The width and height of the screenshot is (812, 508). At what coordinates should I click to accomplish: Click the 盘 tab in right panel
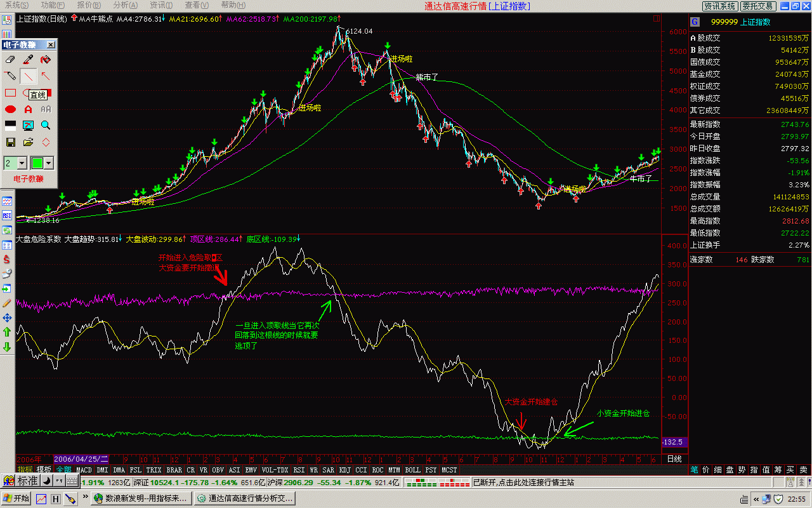pyautogui.click(x=731, y=470)
